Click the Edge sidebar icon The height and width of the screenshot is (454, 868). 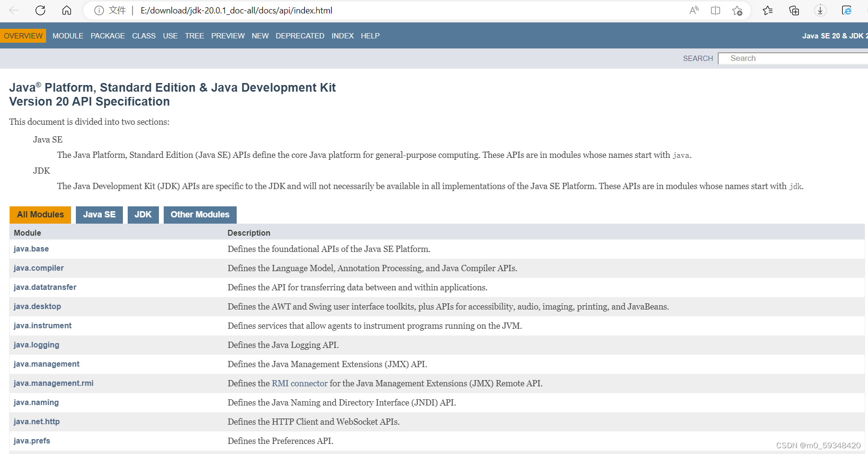[847, 11]
